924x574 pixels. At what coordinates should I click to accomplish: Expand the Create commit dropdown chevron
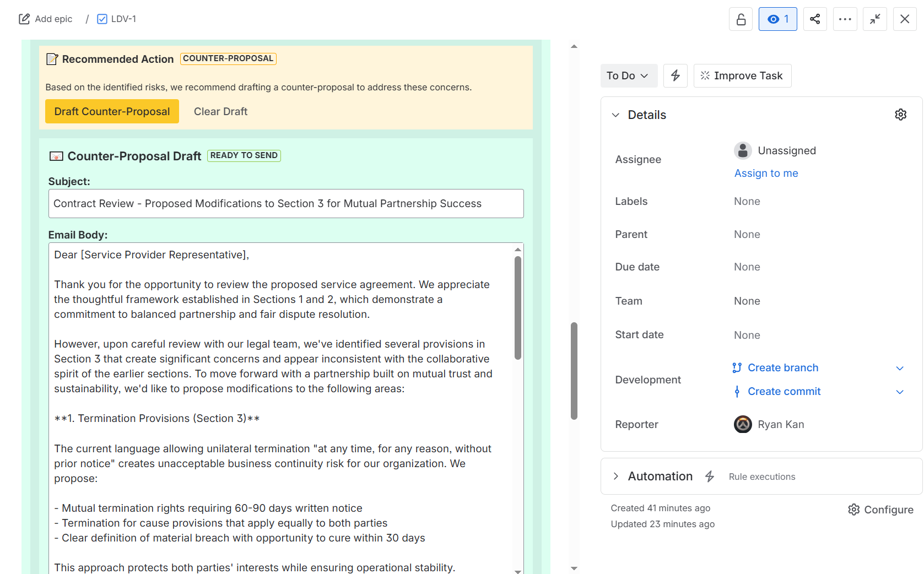[x=899, y=392]
